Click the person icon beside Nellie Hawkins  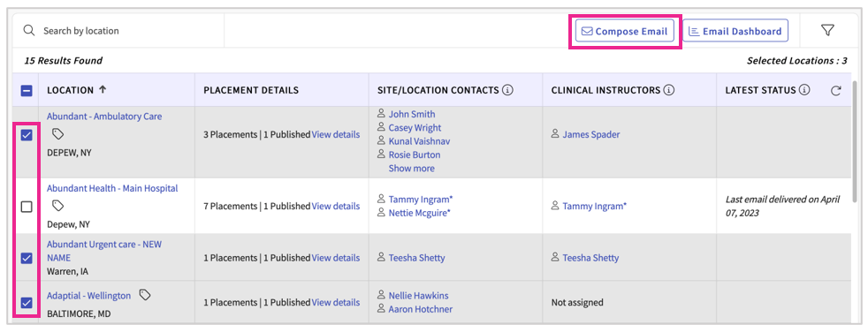coord(381,296)
